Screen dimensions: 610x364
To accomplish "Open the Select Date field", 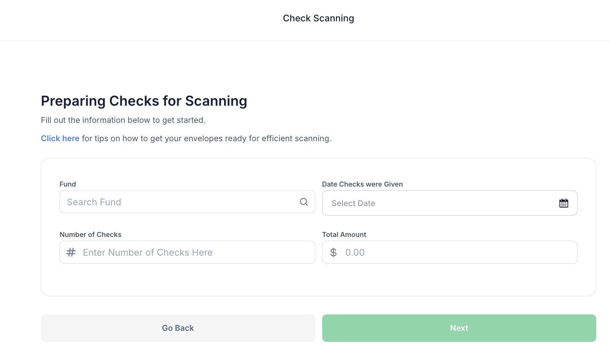I will [x=450, y=203].
